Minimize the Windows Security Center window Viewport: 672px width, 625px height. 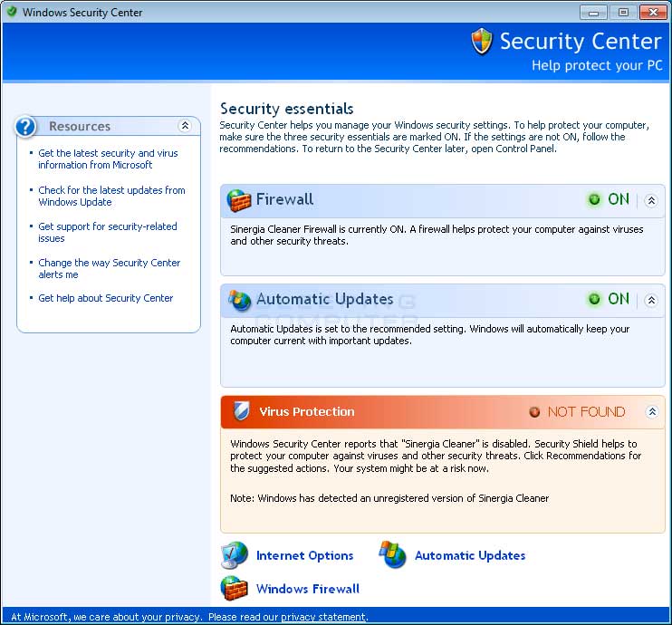(x=593, y=12)
